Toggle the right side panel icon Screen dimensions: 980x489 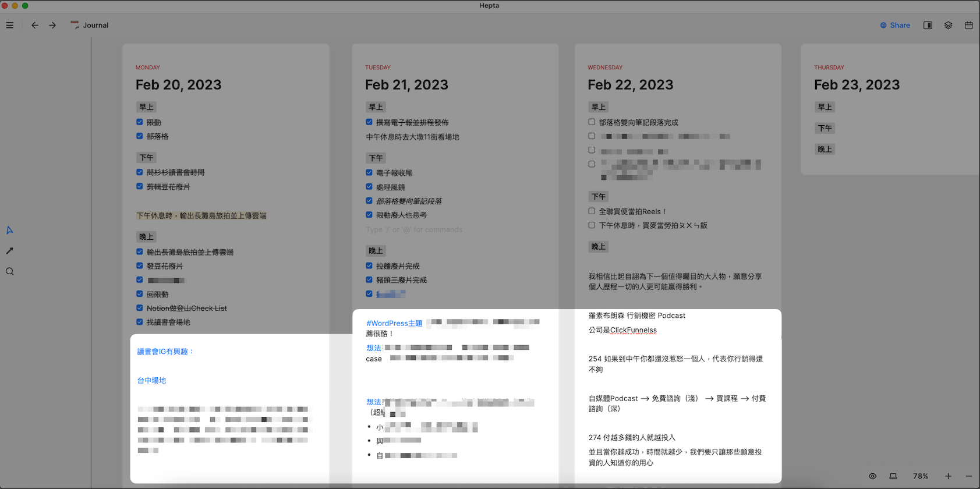point(928,25)
